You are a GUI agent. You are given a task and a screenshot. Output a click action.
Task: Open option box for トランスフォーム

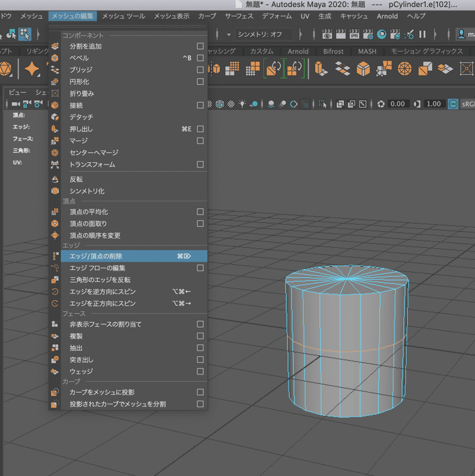[x=200, y=165]
